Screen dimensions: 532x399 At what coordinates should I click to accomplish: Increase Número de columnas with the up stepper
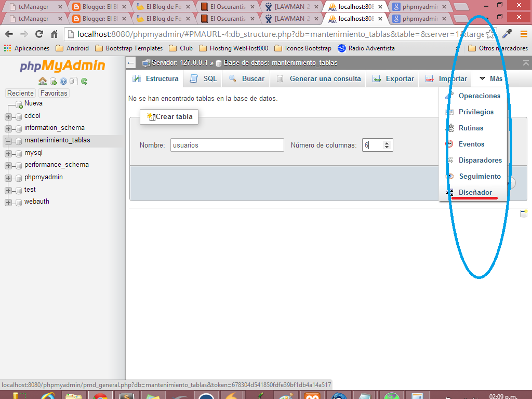coord(387,142)
